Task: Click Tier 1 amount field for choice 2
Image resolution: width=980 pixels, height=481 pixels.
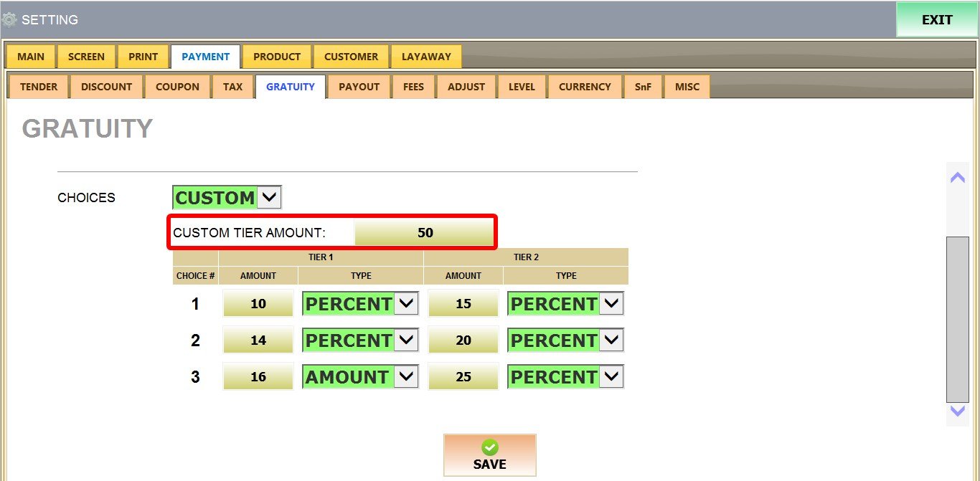Action: tap(258, 340)
